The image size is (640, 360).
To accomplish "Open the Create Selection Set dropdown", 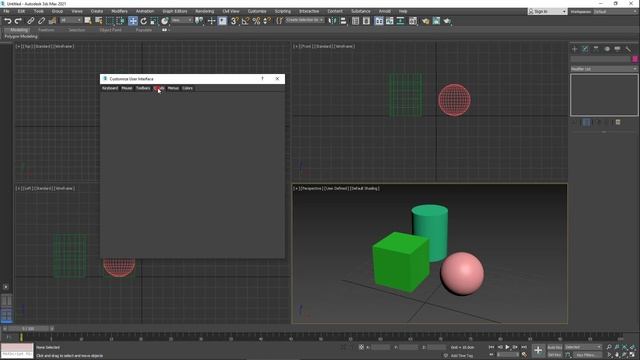I will (304, 20).
